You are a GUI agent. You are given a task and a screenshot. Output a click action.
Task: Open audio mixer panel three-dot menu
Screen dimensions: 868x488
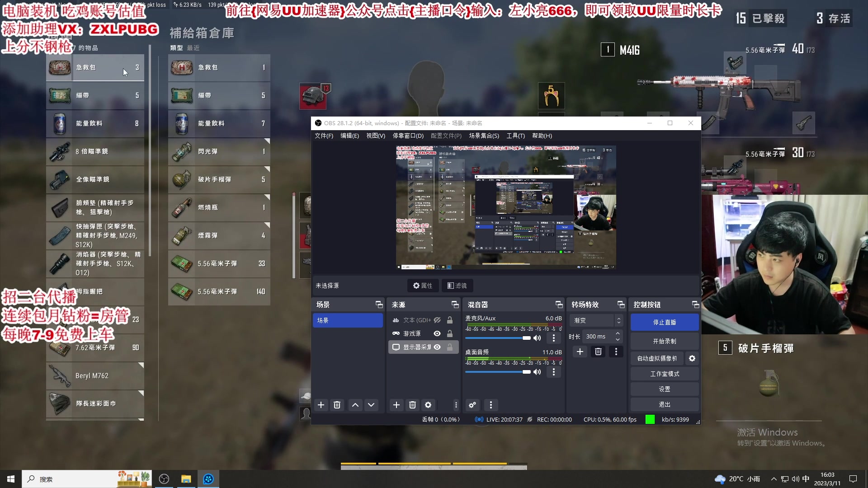tap(491, 405)
